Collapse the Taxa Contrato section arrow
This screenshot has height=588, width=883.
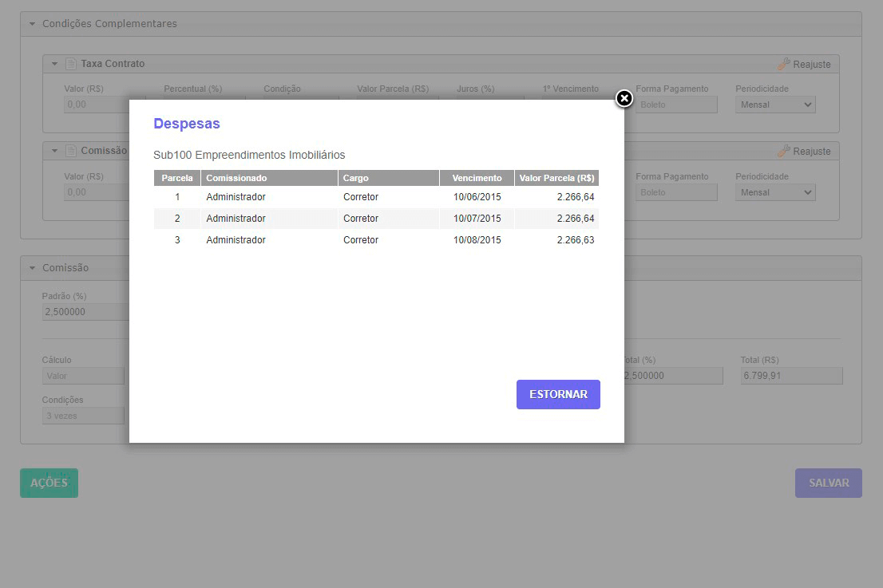click(x=54, y=64)
